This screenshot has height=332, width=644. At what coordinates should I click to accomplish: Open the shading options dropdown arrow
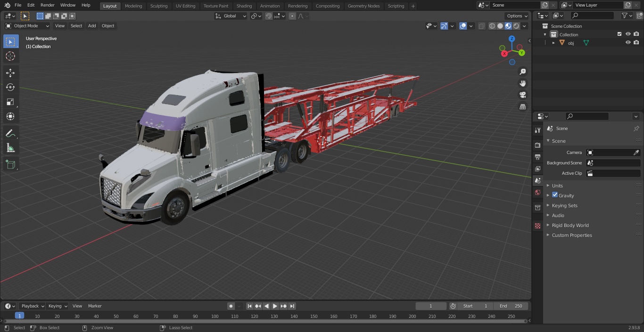[x=524, y=26]
